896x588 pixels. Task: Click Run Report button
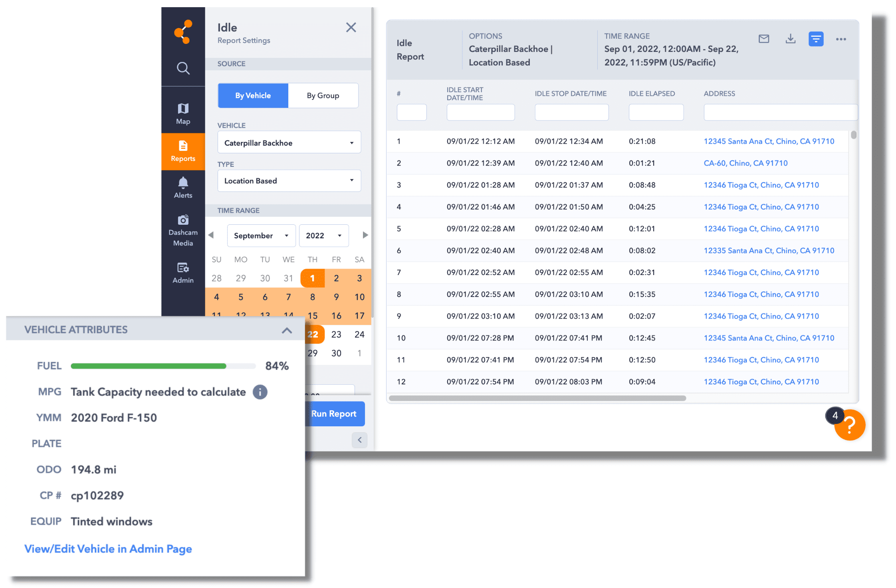coord(335,413)
